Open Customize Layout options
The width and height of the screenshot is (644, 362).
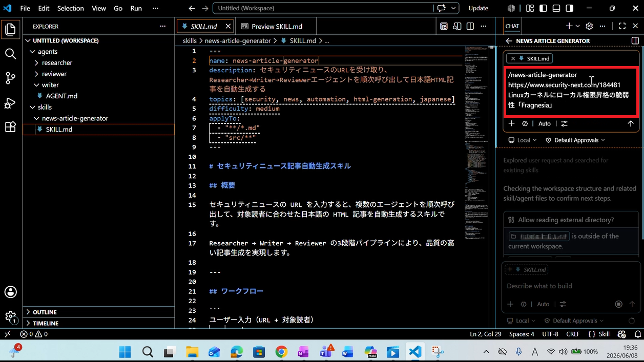530,8
